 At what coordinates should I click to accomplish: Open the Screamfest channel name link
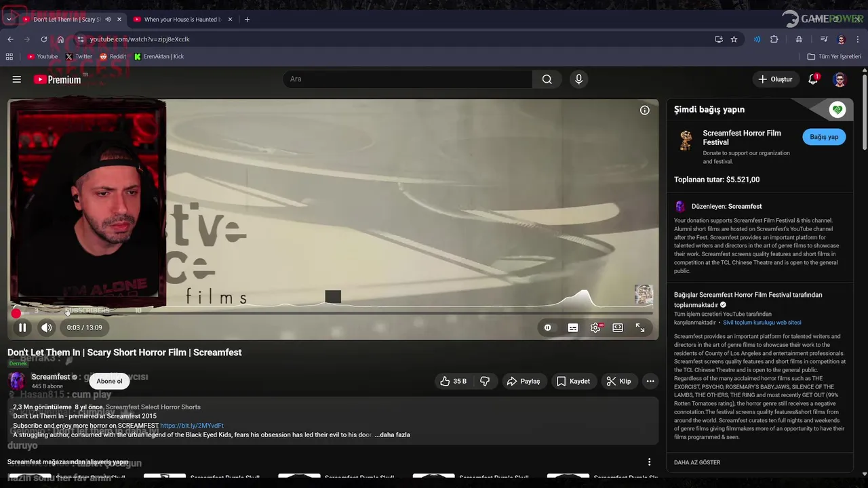[51, 377]
